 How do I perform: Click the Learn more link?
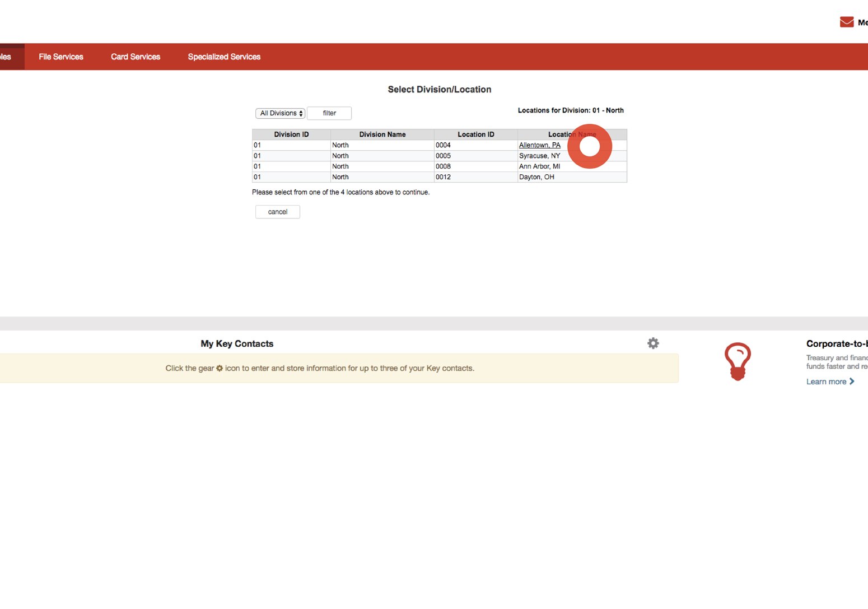(827, 381)
